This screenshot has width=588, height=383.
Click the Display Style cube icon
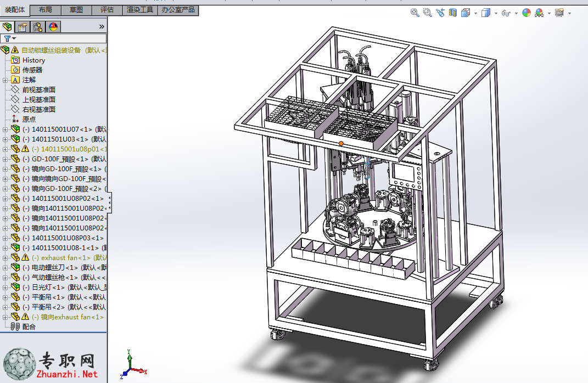486,13
